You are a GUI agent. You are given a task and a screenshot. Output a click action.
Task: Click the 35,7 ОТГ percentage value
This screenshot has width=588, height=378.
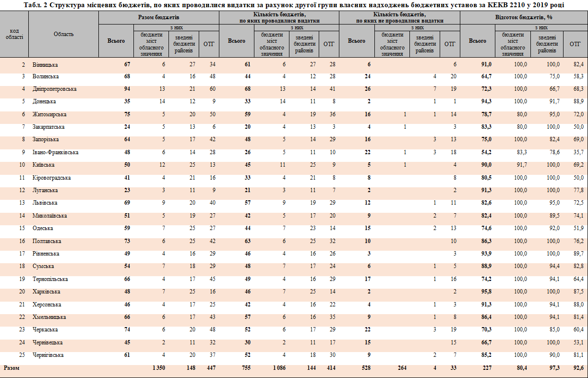(x=578, y=152)
